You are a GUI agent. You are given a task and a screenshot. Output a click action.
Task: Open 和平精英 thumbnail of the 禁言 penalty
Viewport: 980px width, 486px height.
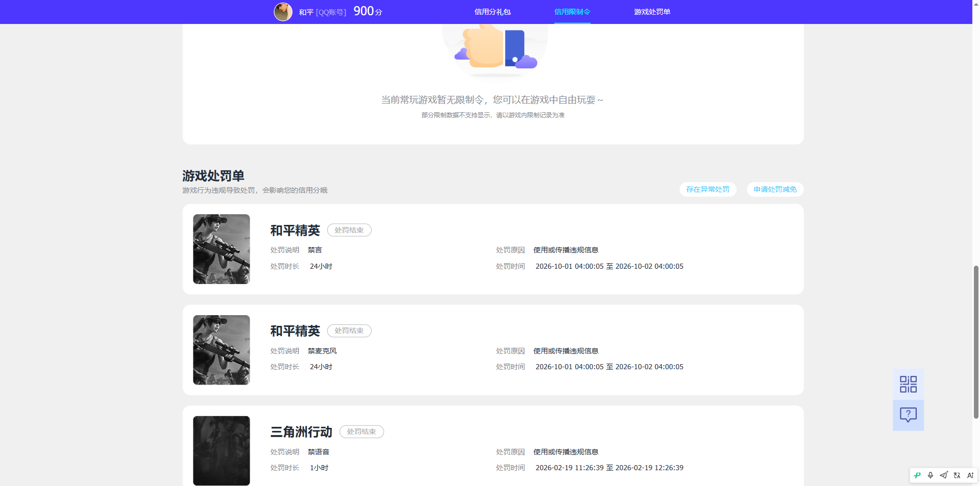(222, 249)
